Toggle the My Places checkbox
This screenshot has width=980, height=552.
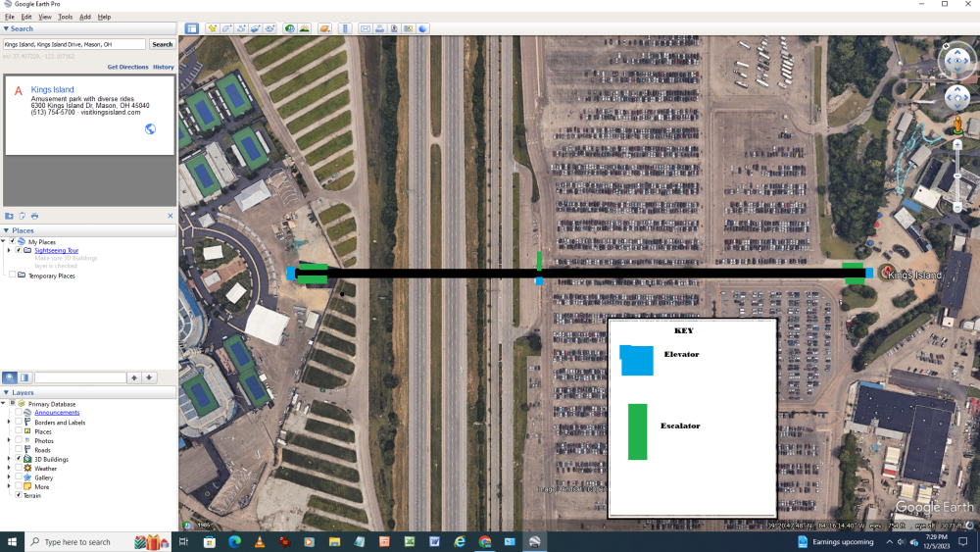(x=12, y=241)
